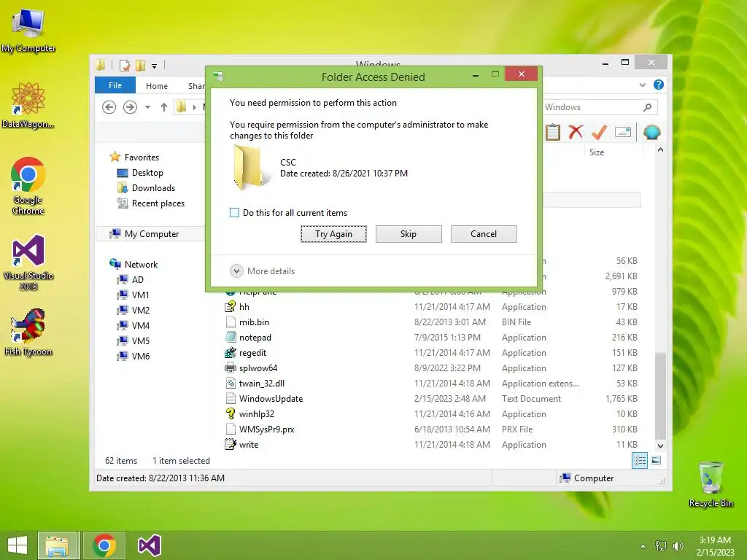747x560 pixels.
Task: Switch to details view button
Action: pyautogui.click(x=639, y=461)
